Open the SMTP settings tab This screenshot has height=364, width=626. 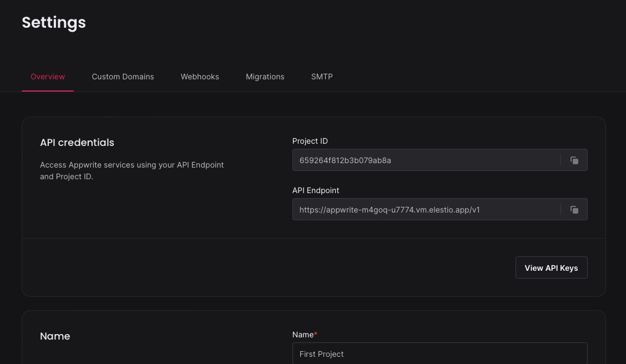(322, 77)
